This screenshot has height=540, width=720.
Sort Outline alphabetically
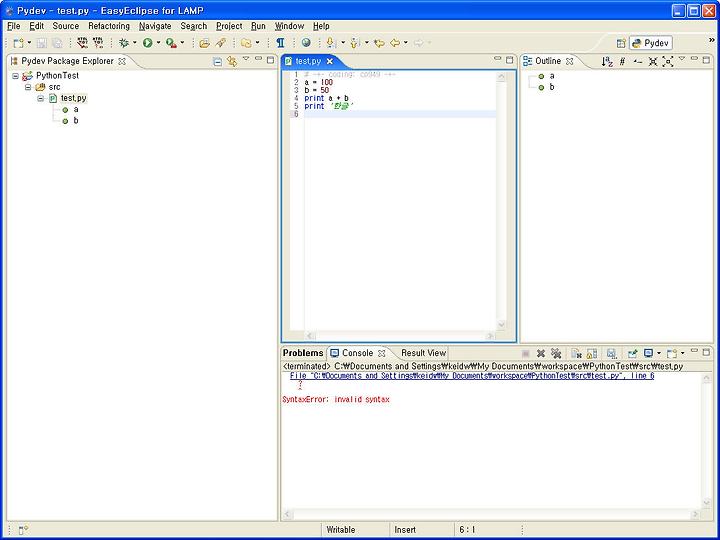[607, 61]
